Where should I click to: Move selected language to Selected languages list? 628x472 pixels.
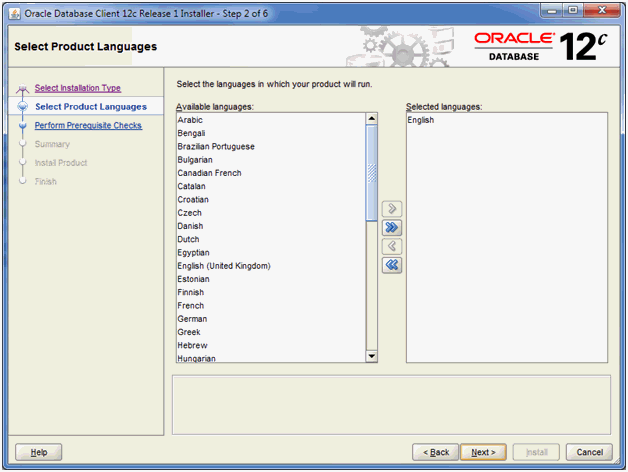tap(392, 208)
